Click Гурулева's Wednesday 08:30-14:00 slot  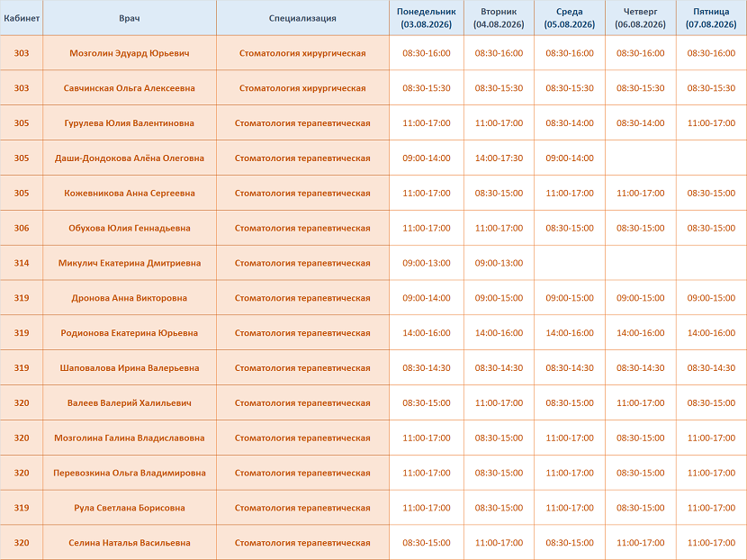[570, 123]
